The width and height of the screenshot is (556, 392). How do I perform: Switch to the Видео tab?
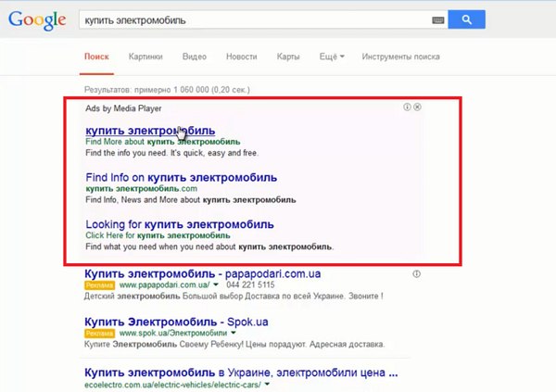[195, 57]
